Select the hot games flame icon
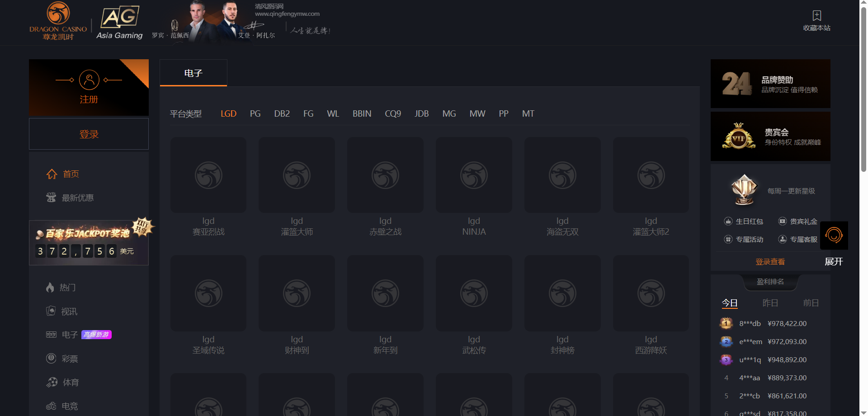Image resolution: width=868 pixels, height=416 pixels. pos(50,288)
